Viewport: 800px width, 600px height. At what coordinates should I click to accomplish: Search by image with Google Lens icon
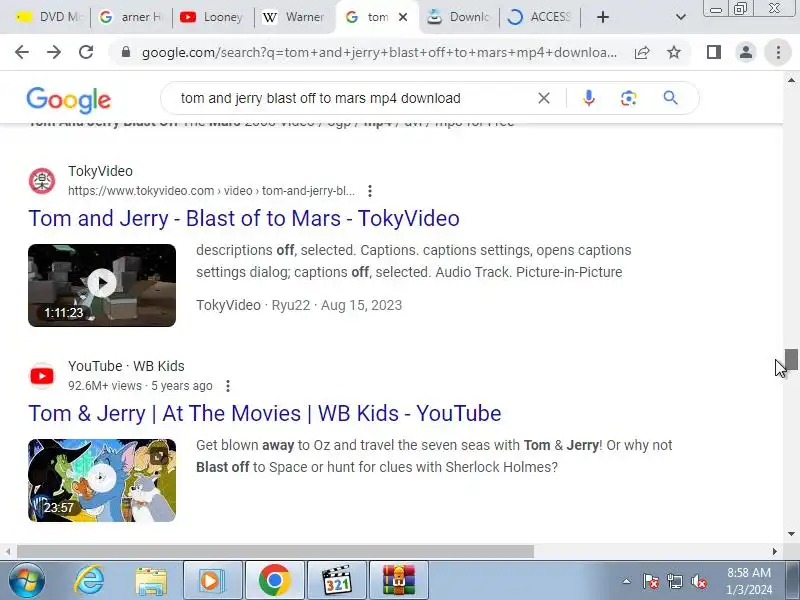[629, 98]
